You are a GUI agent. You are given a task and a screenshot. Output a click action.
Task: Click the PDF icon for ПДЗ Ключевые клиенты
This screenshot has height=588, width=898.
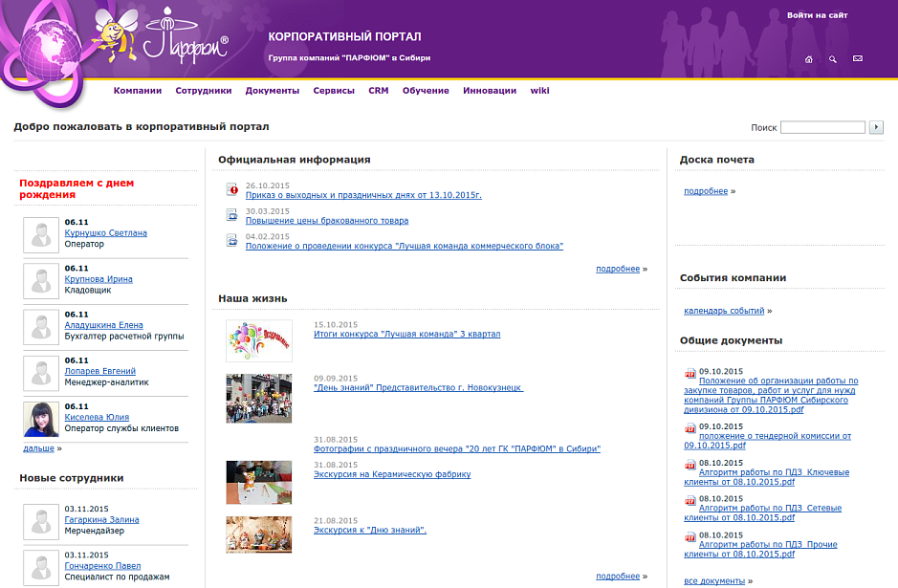(x=690, y=465)
